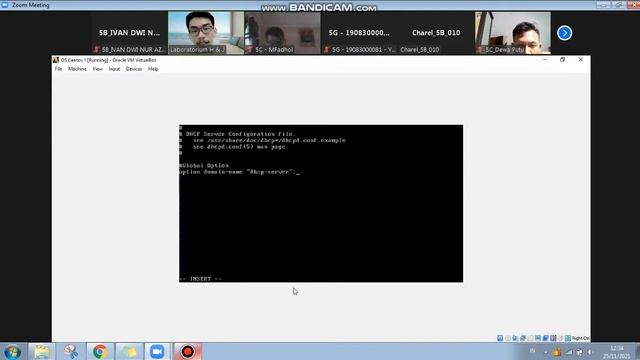This screenshot has width=640, height=360.
Task: Click muted mic icon on 5C_Dewa Putu tile
Action: click(x=480, y=49)
